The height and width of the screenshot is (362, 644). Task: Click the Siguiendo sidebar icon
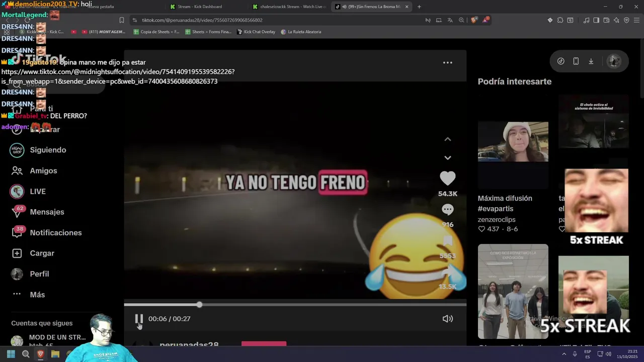(x=17, y=150)
